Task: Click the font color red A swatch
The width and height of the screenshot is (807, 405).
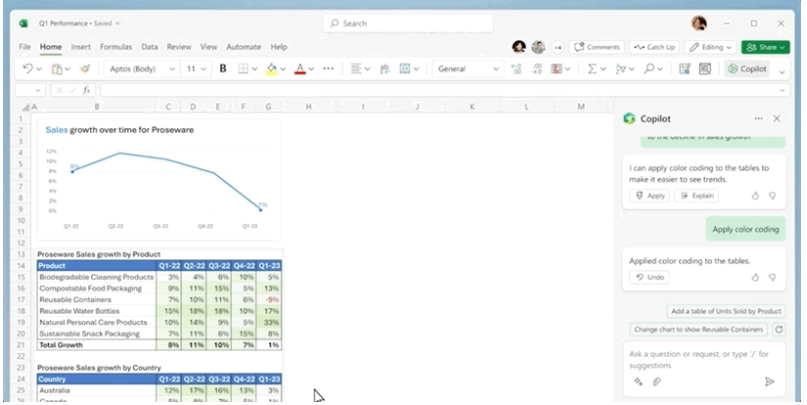Action: [x=298, y=69]
